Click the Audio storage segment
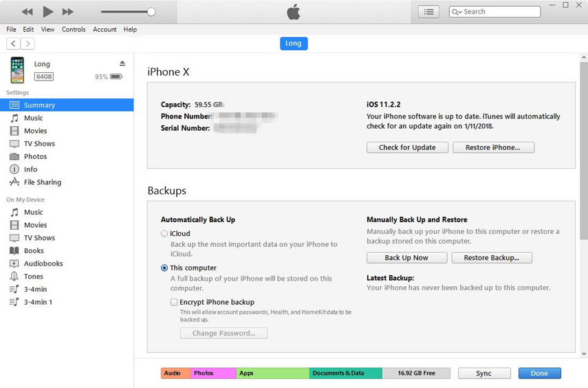 click(x=176, y=373)
